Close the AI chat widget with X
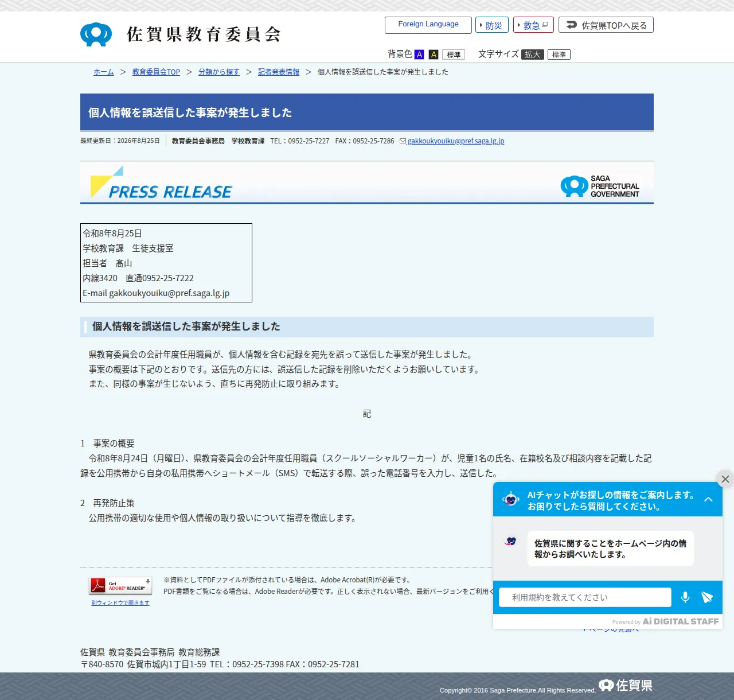 tap(725, 479)
